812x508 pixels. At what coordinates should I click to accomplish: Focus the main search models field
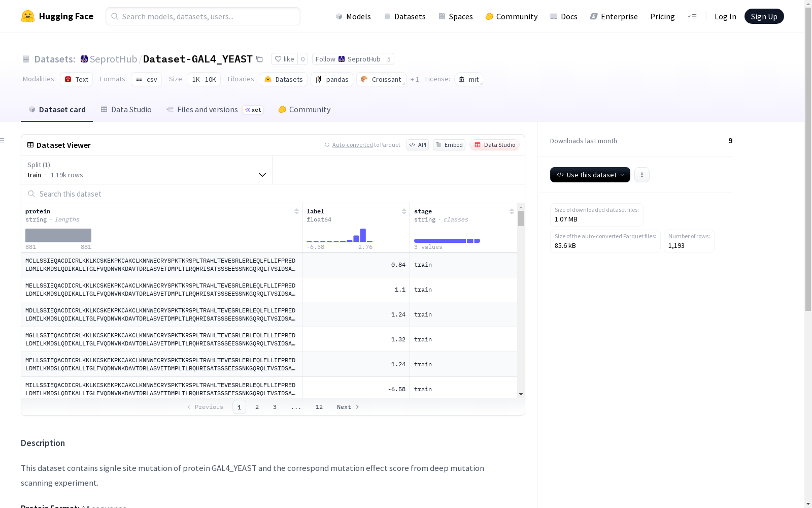203,16
